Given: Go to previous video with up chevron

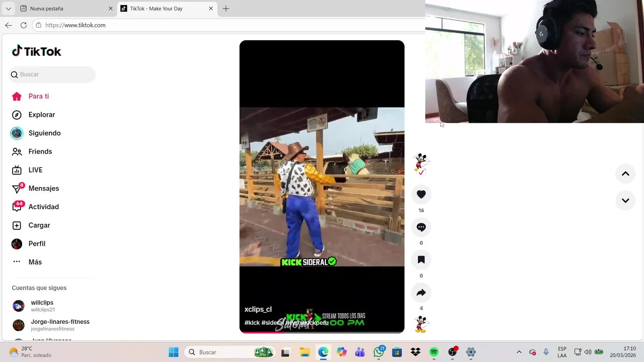Looking at the screenshot, I should (x=625, y=173).
